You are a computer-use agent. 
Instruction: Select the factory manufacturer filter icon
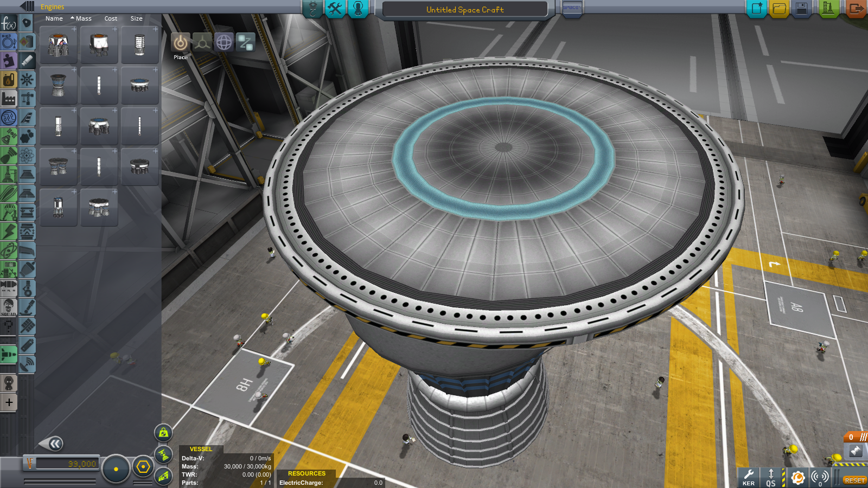tap(9, 99)
